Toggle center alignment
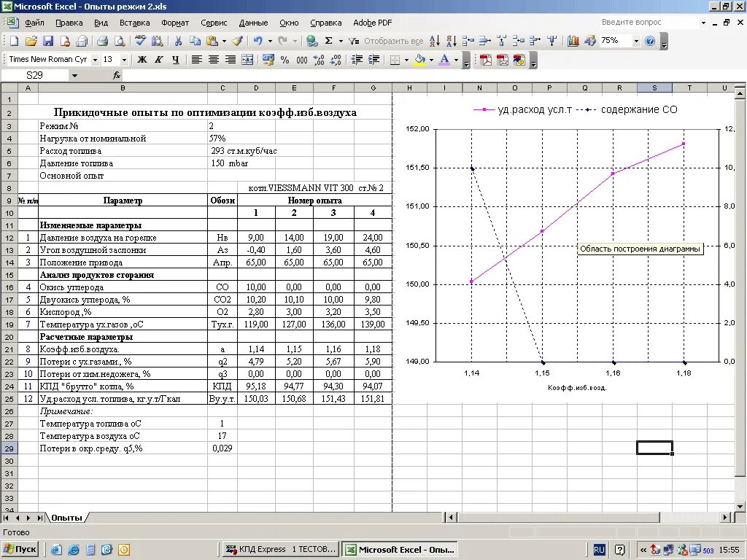Screen dimensions: 747x560 214,60
